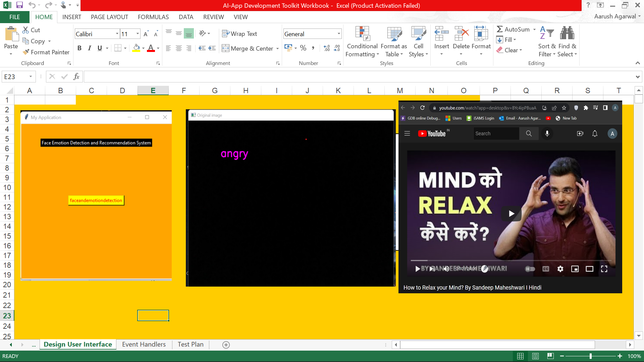Toggle underline formatting
644x362 pixels.
(99, 48)
